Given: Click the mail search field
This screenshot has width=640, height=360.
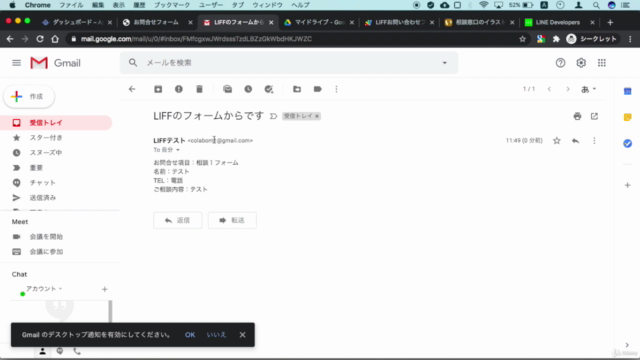Looking at the screenshot, I should coord(289,63).
